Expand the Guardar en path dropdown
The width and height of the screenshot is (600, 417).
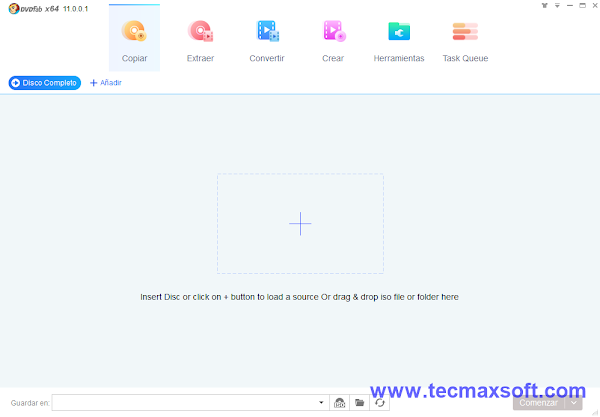click(x=321, y=402)
